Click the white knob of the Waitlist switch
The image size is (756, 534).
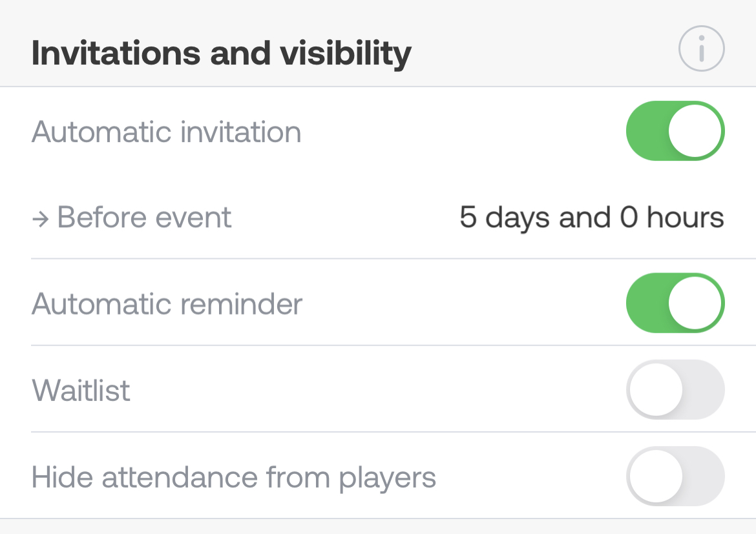click(x=656, y=389)
